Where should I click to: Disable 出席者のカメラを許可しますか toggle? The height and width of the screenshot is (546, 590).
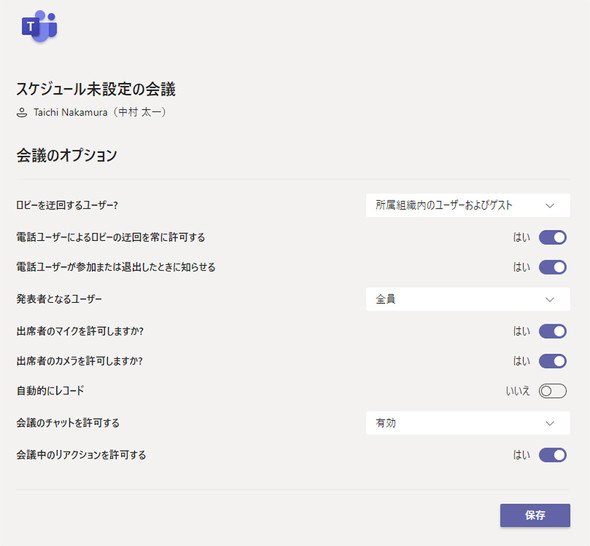point(552,361)
